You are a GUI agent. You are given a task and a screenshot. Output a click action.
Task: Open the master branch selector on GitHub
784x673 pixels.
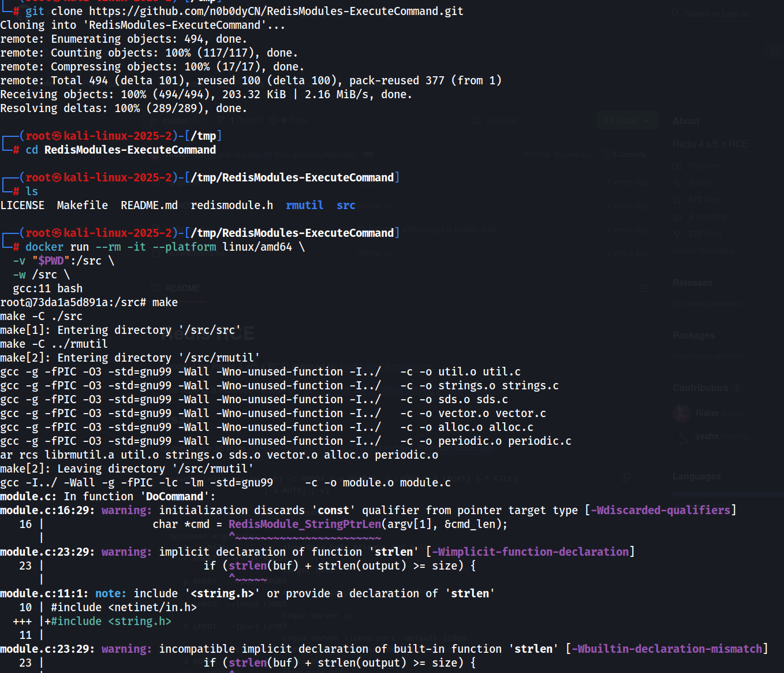[176, 121]
